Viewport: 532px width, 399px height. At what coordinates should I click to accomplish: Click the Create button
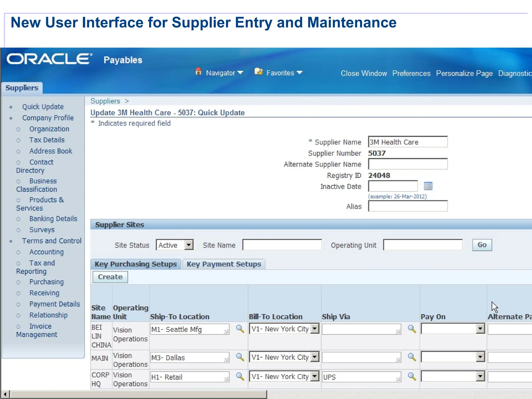110,277
